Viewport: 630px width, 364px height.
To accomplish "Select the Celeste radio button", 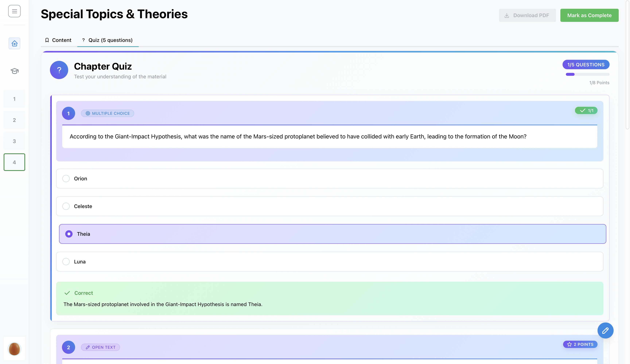I will tap(66, 206).
